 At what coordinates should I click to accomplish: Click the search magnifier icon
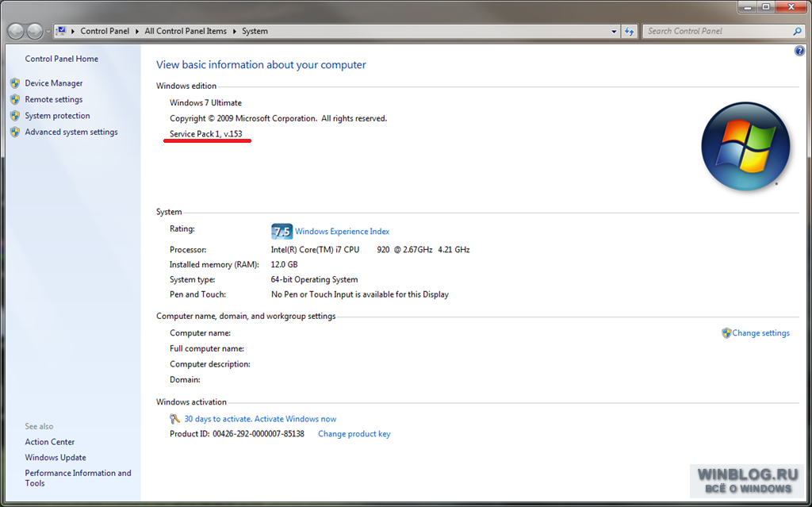coord(798,31)
